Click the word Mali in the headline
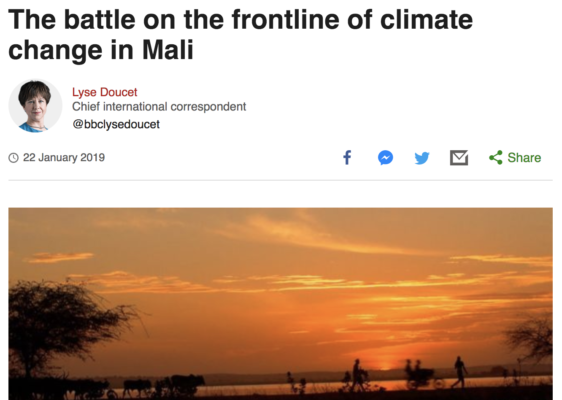This screenshot has height=400, width=562. pos(168,49)
